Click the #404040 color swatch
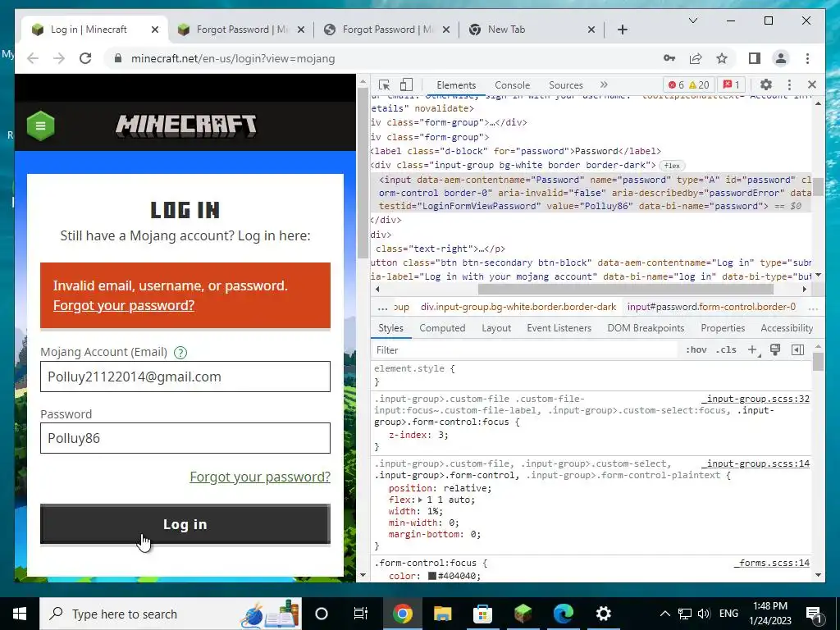 pyautogui.click(x=431, y=576)
